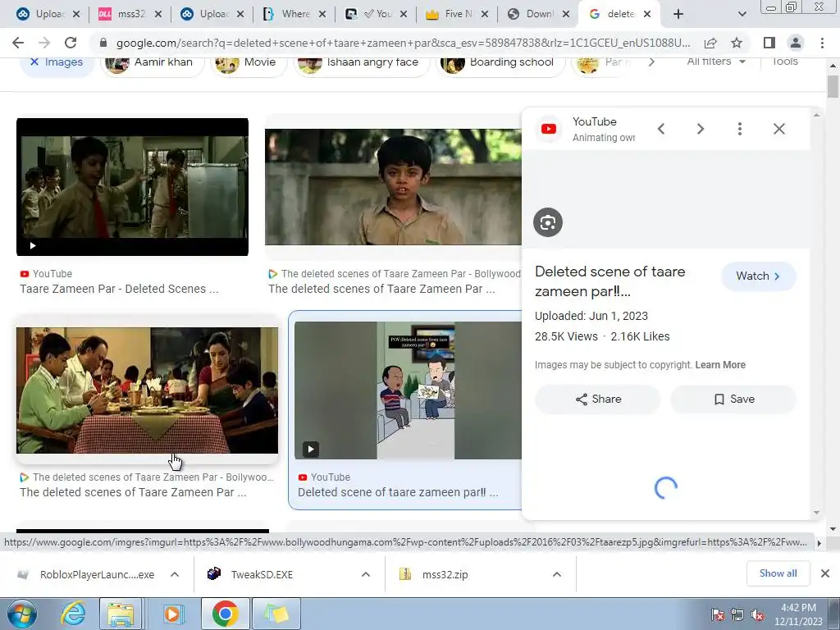Close the delete Google search tab
Screen dimensions: 840x630
(x=647, y=14)
